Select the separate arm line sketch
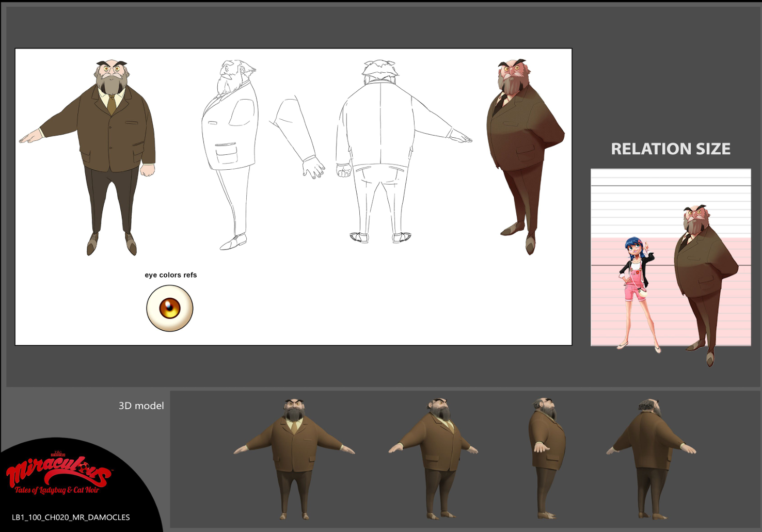Image resolution: width=762 pixels, height=532 pixels. point(297,137)
